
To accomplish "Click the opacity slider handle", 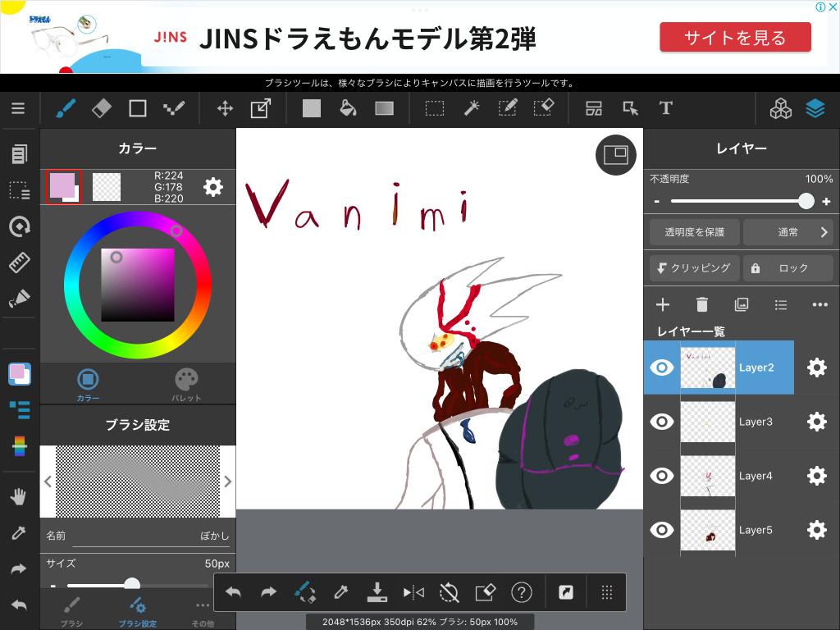I will [x=806, y=201].
